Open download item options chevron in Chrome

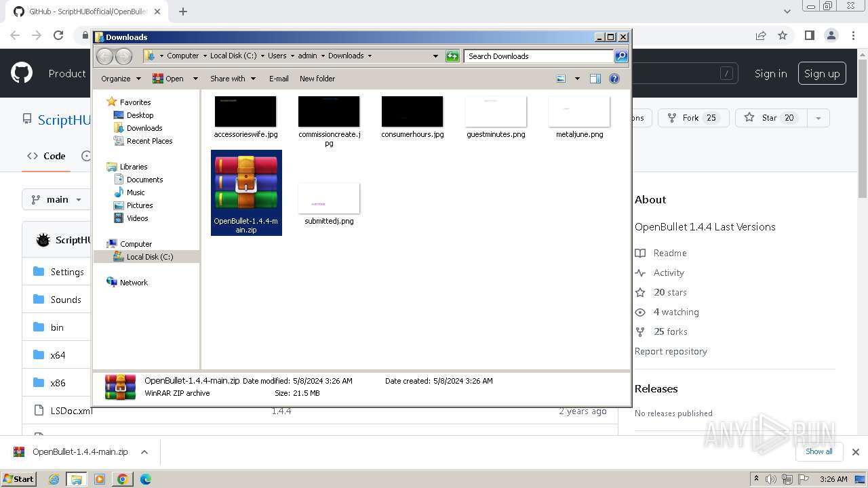[144, 452]
